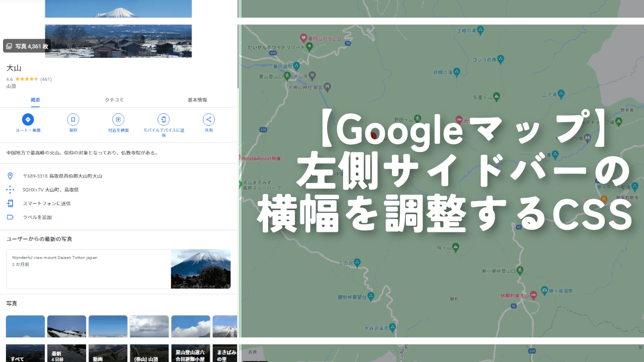Click the 大山寺 temple marker
644x362 pixels.
pos(311,75)
